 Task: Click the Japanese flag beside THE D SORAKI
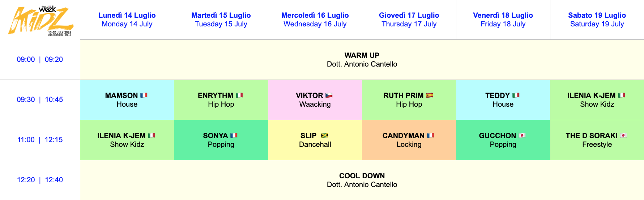tap(623, 136)
